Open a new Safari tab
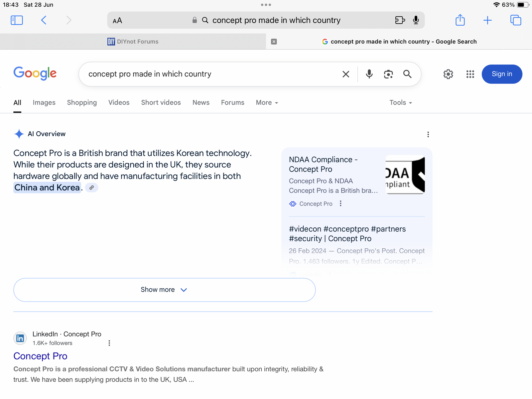 coord(487,20)
